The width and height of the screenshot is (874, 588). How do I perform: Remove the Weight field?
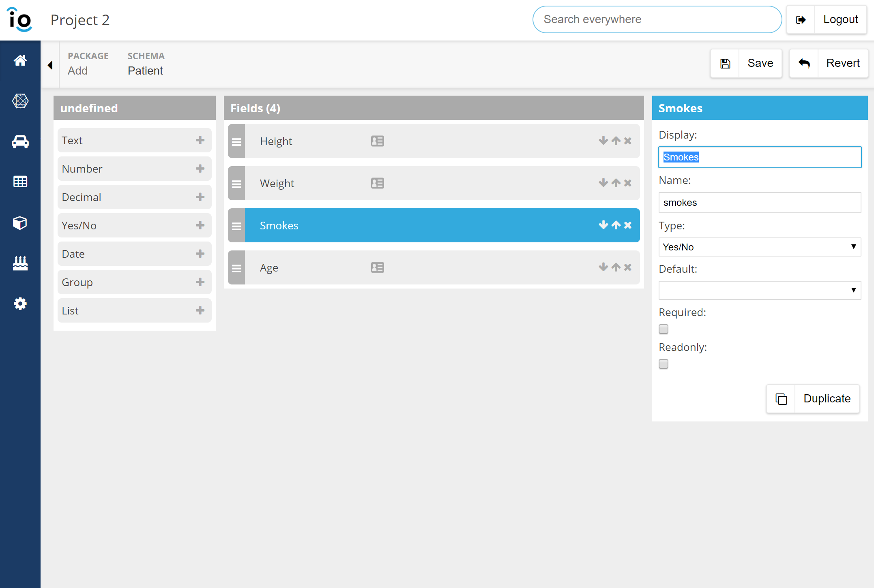628,183
